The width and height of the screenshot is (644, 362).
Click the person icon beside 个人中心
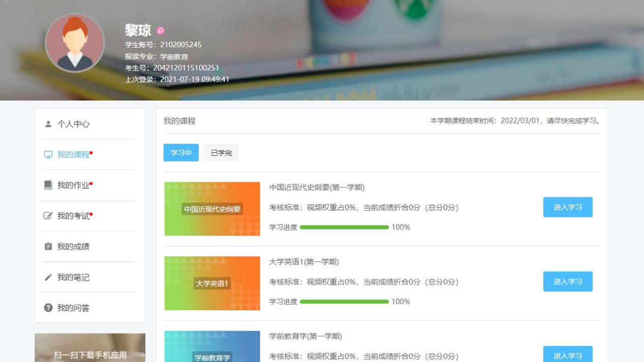click(x=48, y=124)
